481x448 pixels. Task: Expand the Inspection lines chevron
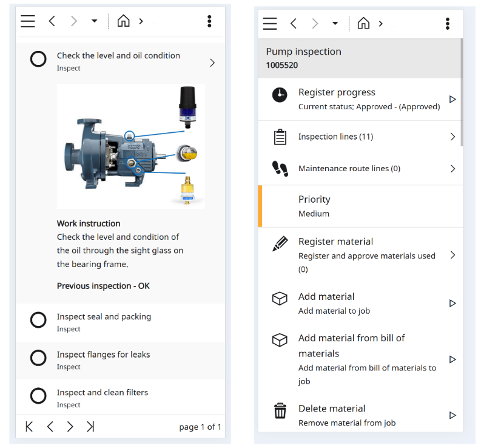(452, 137)
